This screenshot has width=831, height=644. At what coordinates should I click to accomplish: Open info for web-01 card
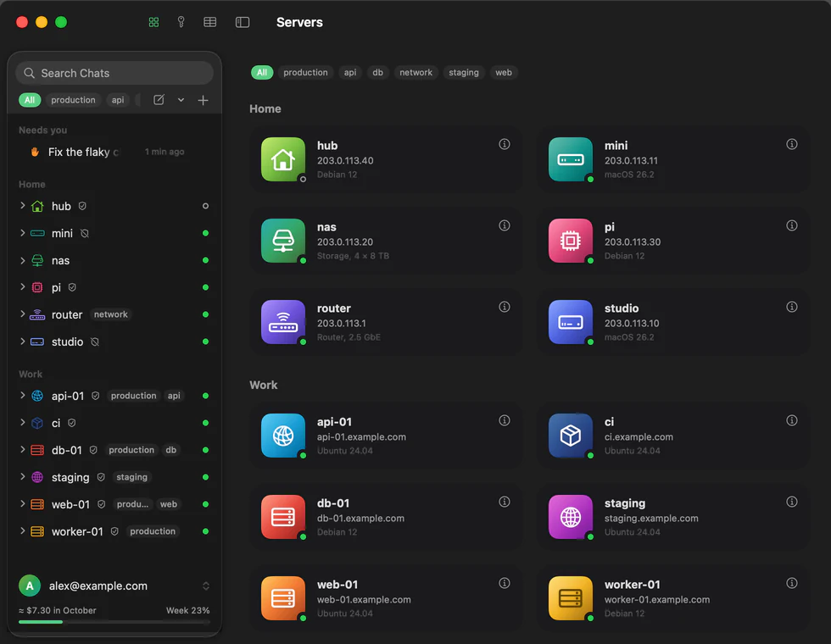505,583
